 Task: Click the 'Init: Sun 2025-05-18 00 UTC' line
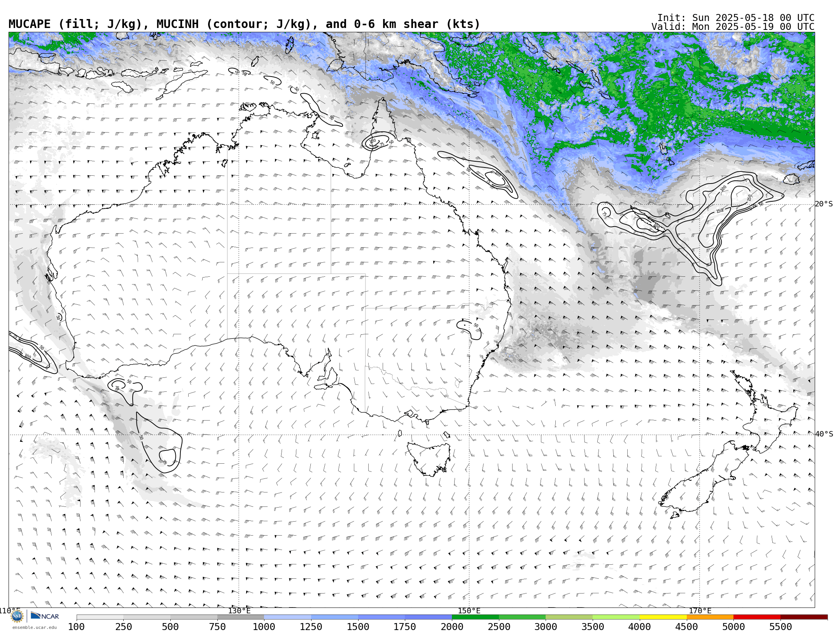click(736, 18)
